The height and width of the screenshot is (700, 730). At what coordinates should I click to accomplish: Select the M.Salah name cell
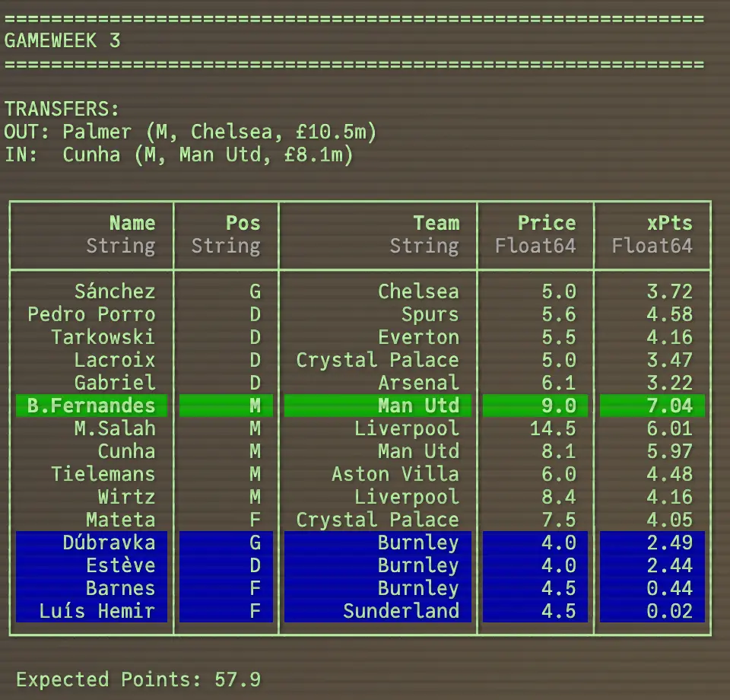coord(115,428)
